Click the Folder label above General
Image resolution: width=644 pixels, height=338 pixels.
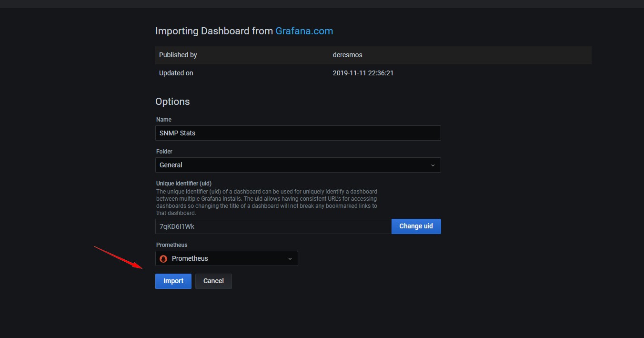point(164,152)
